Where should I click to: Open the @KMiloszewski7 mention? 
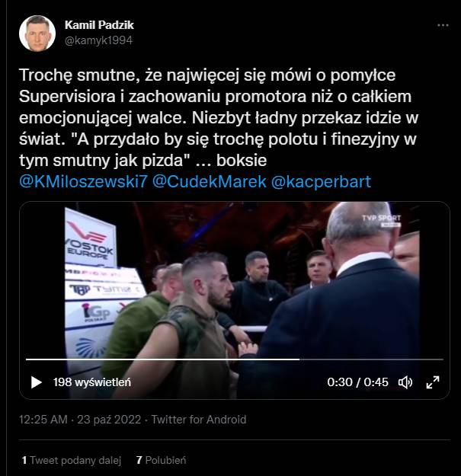click(x=83, y=181)
